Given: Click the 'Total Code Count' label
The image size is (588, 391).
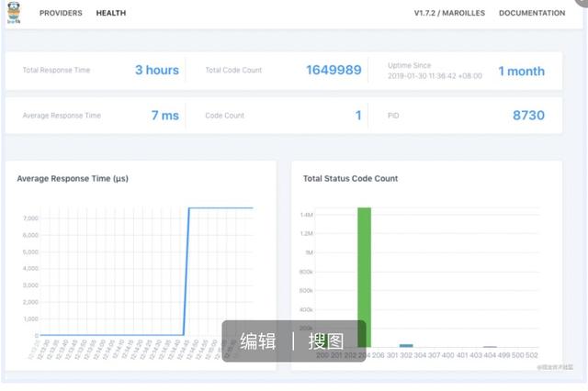Looking at the screenshot, I should pos(233,70).
